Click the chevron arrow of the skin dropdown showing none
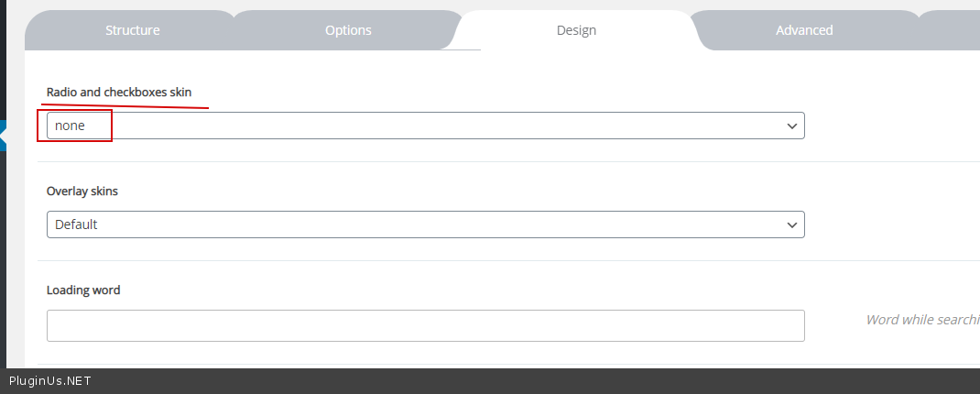The height and width of the screenshot is (394, 980). (792, 126)
